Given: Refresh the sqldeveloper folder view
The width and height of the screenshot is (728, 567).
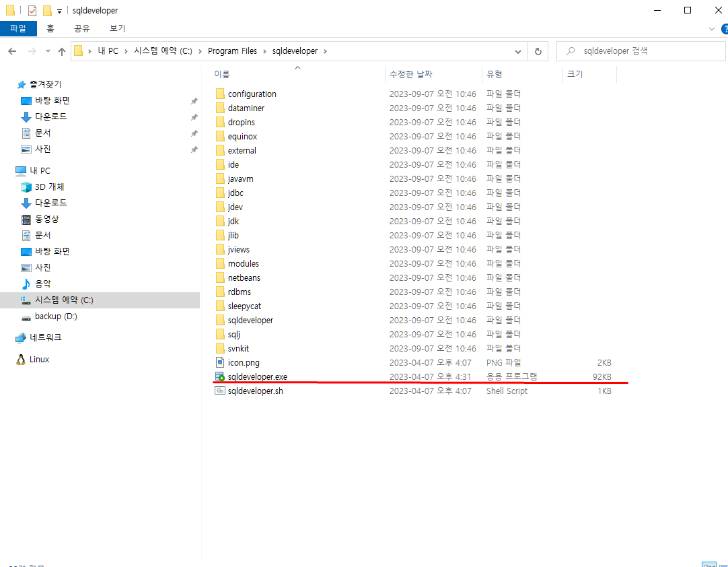Looking at the screenshot, I should click(x=538, y=52).
